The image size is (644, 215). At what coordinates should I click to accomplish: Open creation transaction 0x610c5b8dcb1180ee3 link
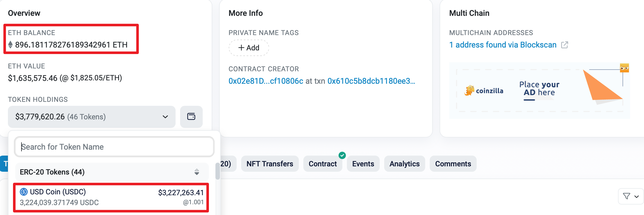(371, 81)
